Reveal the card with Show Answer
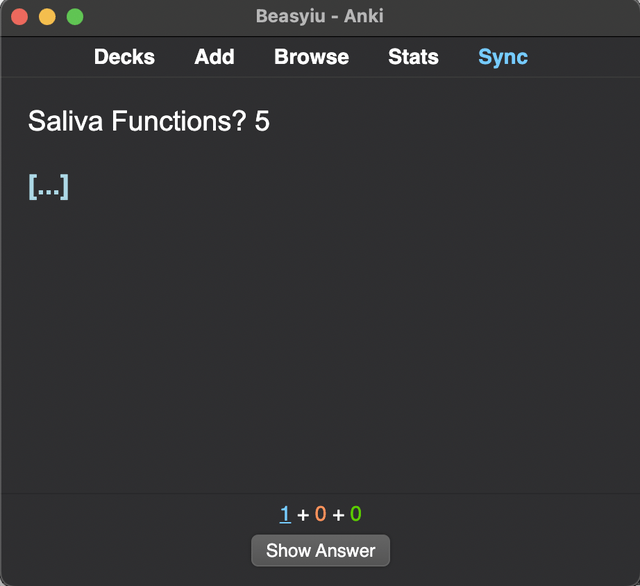Image resolution: width=640 pixels, height=586 pixels. coord(320,550)
